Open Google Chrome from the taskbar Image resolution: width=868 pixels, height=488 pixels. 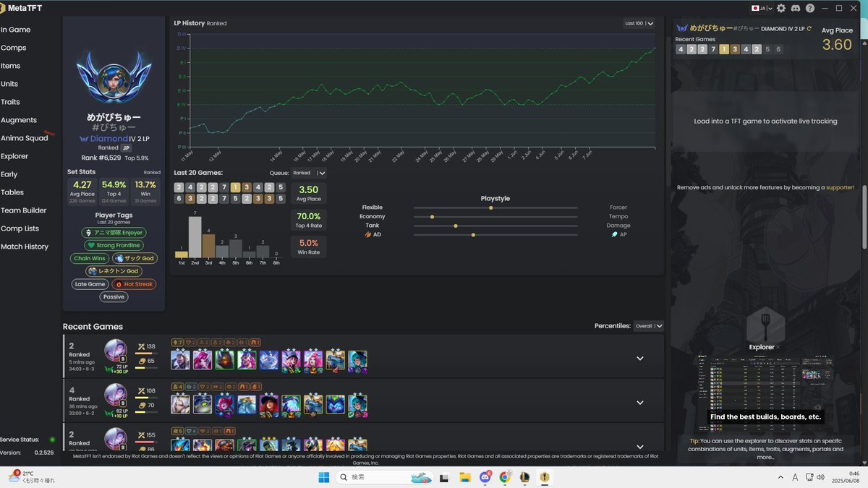[x=505, y=477]
